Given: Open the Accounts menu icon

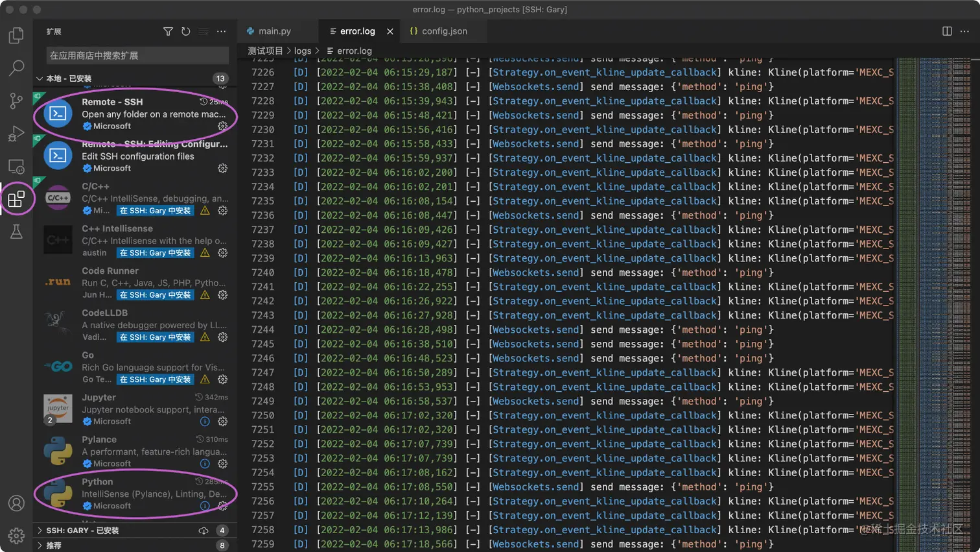Looking at the screenshot, I should [x=16, y=503].
